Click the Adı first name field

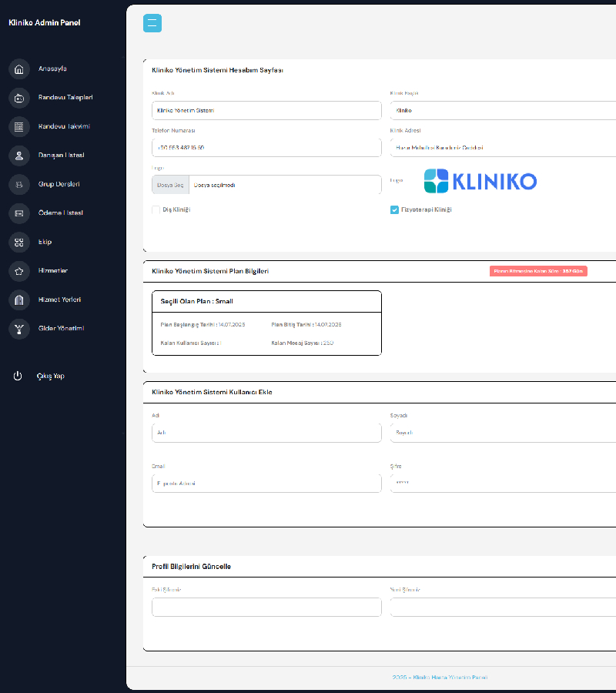266,433
